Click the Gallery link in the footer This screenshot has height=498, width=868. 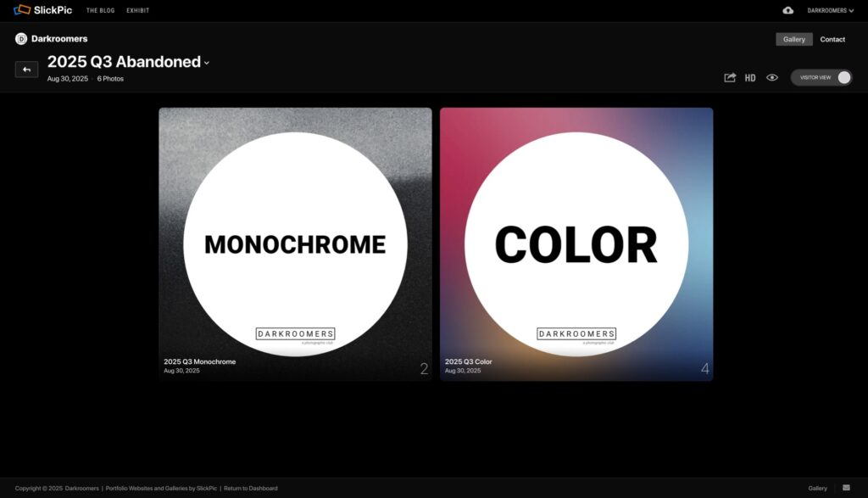tap(817, 489)
